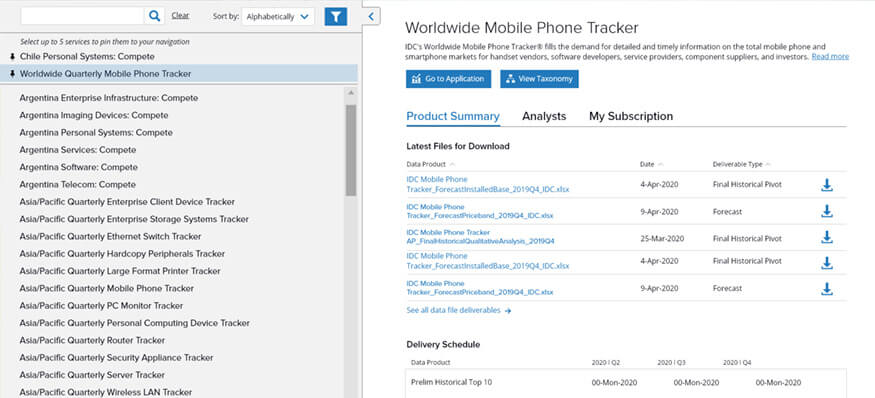The image size is (875, 398).
Task: Sort files by Data Product column arrow
Action: tap(452, 165)
